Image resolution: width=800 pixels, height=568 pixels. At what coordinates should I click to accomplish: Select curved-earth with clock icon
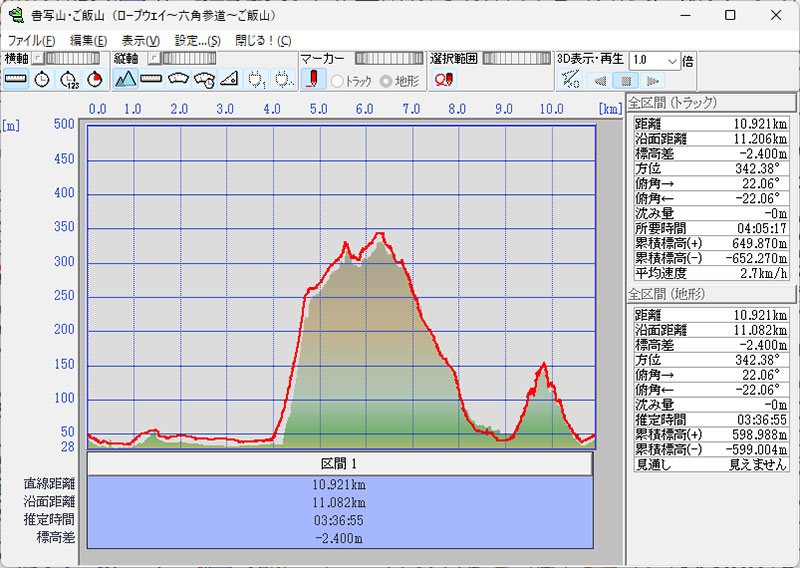(204, 79)
